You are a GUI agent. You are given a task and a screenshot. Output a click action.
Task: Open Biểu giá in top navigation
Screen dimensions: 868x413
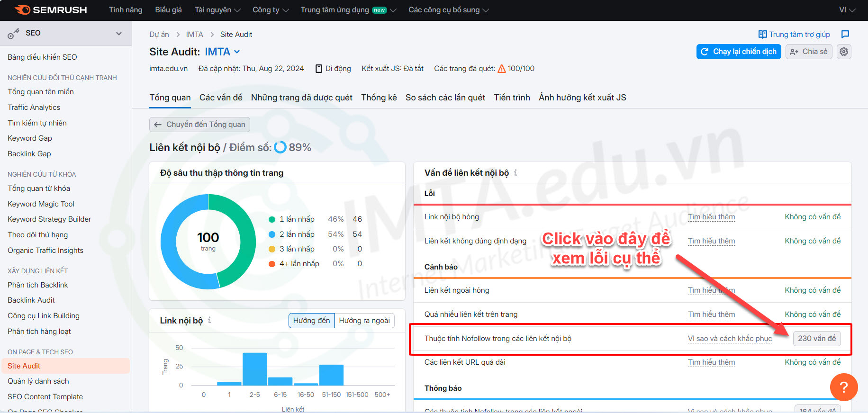(x=168, y=10)
